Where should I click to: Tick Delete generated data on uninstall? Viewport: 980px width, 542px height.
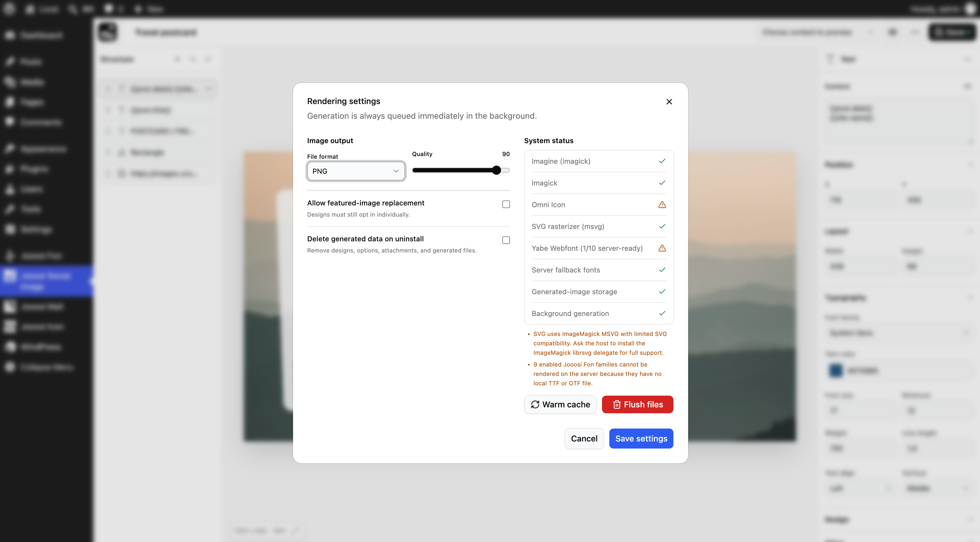[x=506, y=240]
